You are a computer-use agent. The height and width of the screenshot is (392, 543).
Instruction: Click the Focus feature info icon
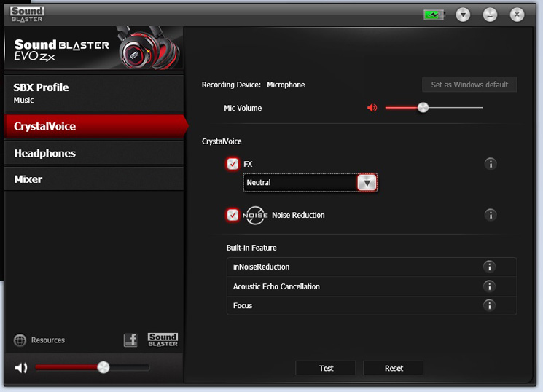click(x=489, y=305)
